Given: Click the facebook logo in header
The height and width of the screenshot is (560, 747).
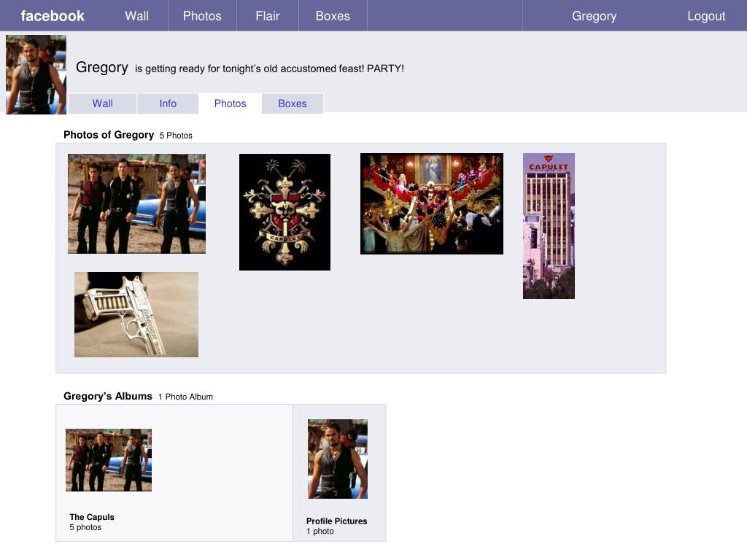Looking at the screenshot, I should tap(53, 16).
